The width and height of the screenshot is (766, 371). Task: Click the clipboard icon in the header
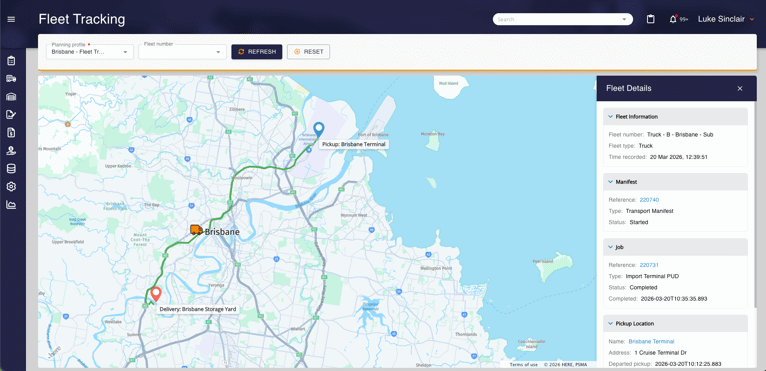(x=650, y=20)
